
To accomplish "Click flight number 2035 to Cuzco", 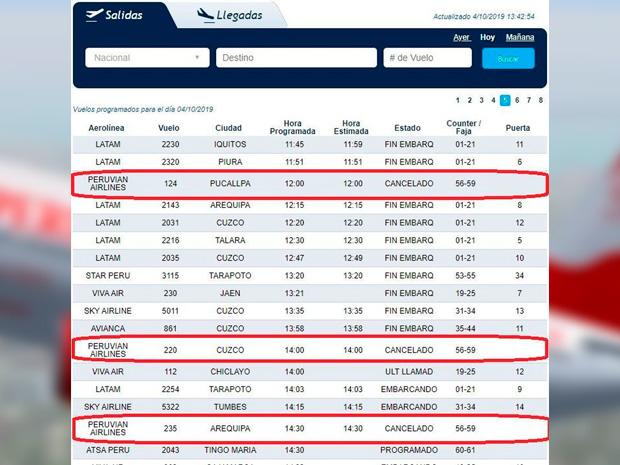I will [x=170, y=258].
